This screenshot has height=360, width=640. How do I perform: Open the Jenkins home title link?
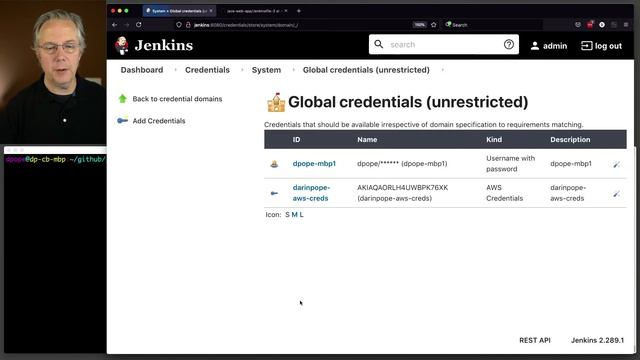pyautogui.click(x=164, y=45)
